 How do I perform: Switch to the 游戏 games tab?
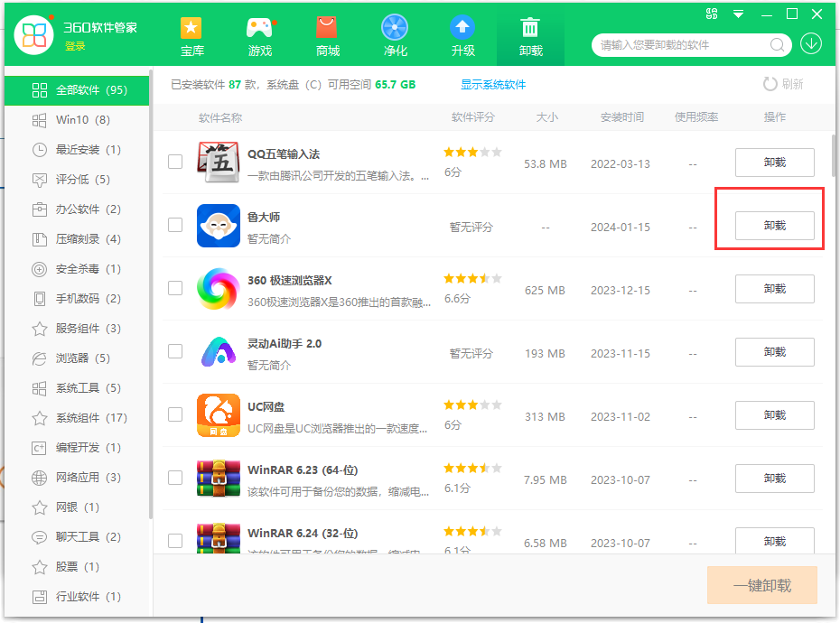tap(260, 36)
